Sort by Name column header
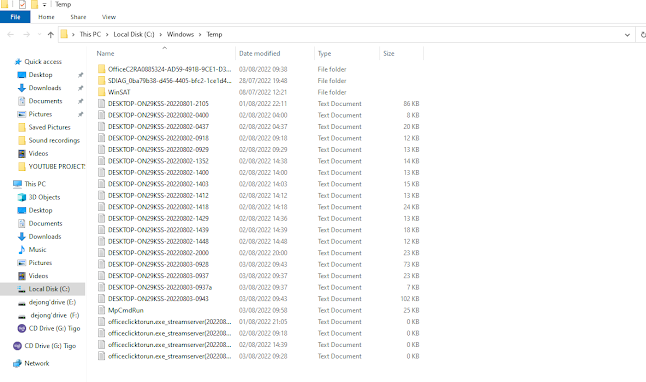Image resolution: width=646 pixels, height=382 pixels. 105,54
